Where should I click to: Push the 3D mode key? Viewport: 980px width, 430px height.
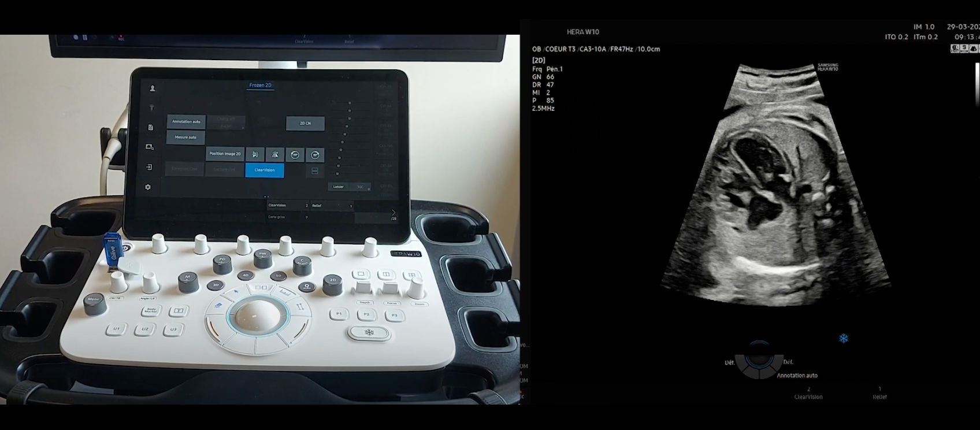pos(216,285)
